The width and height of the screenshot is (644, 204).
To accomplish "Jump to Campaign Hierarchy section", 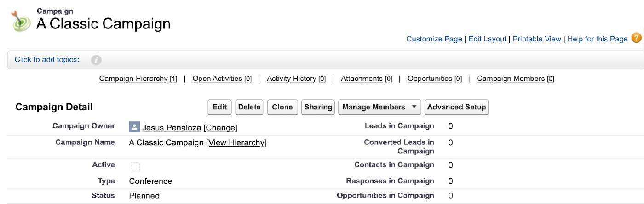I will 133,79.
